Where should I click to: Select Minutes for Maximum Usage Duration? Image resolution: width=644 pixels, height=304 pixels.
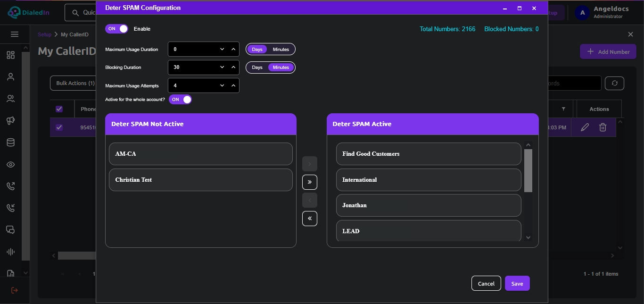[x=281, y=50]
